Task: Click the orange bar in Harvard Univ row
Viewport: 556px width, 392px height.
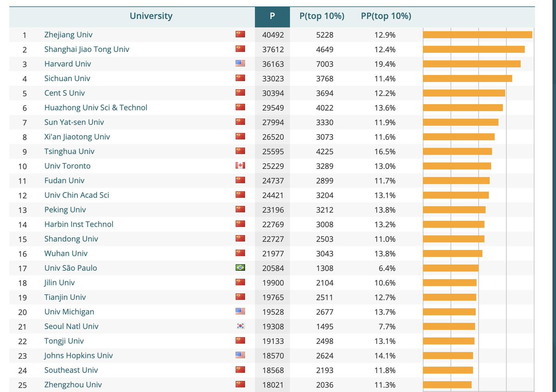Action: (x=472, y=64)
